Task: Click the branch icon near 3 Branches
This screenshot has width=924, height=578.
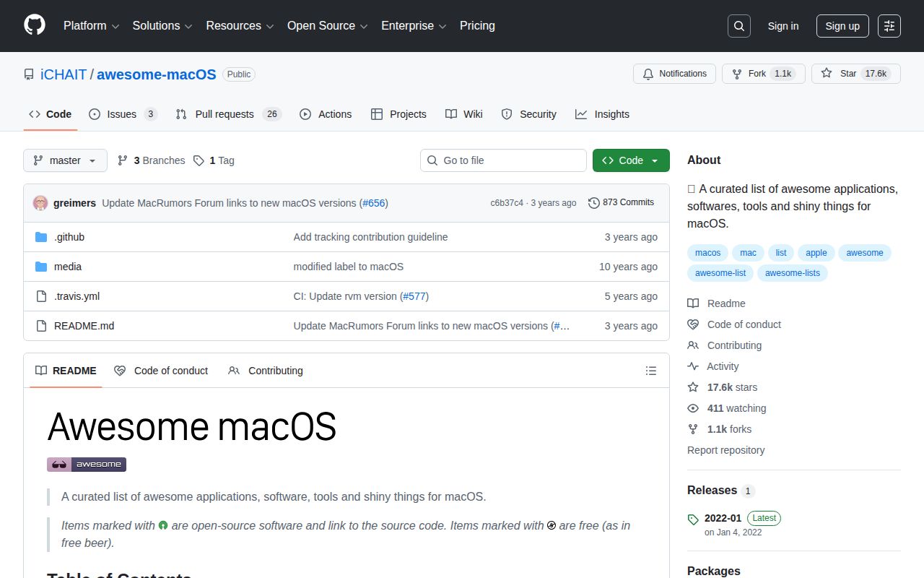Action: click(123, 160)
